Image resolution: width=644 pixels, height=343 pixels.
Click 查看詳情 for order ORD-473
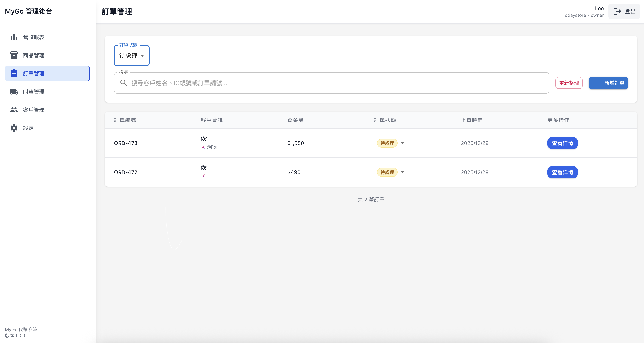562,143
